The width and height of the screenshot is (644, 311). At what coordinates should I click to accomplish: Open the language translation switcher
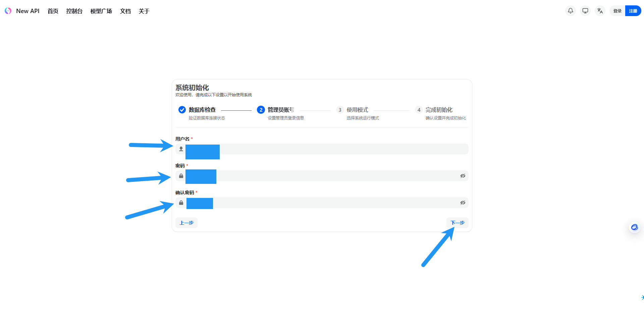click(600, 11)
